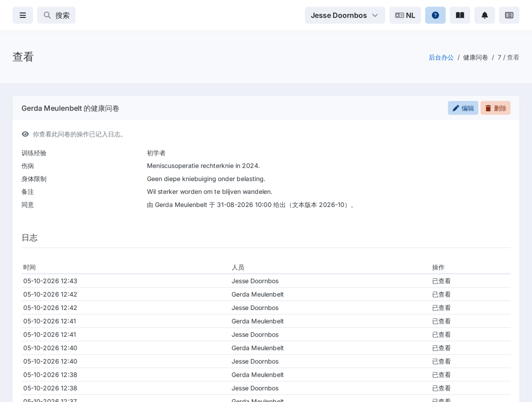
Task: Click the 删除 button
Action: (x=495, y=108)
